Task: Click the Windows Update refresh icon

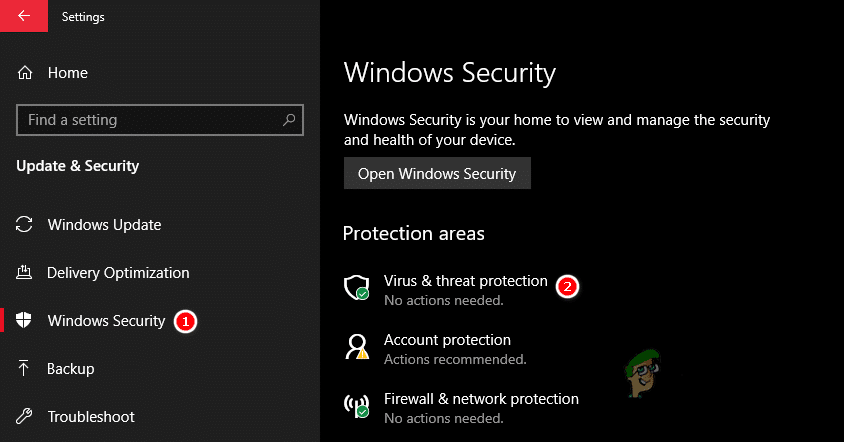Action: (x=26, y=225)
